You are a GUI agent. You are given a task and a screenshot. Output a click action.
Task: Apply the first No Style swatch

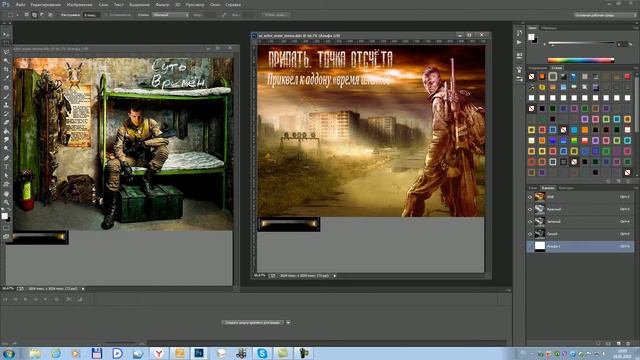pyautogui.click(x=531, y=76)
